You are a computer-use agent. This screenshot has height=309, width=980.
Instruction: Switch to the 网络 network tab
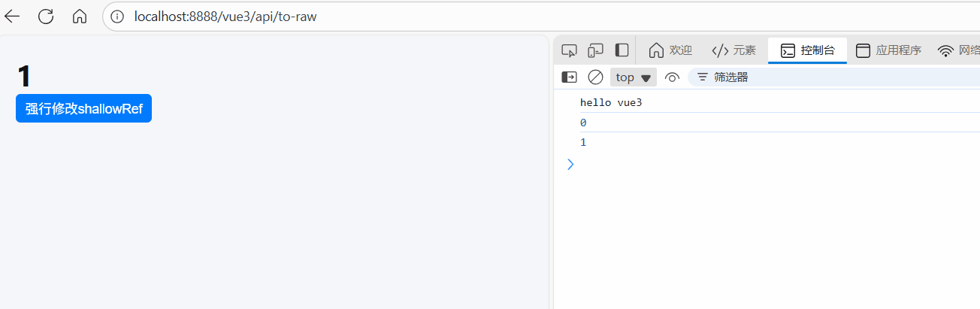959,50
